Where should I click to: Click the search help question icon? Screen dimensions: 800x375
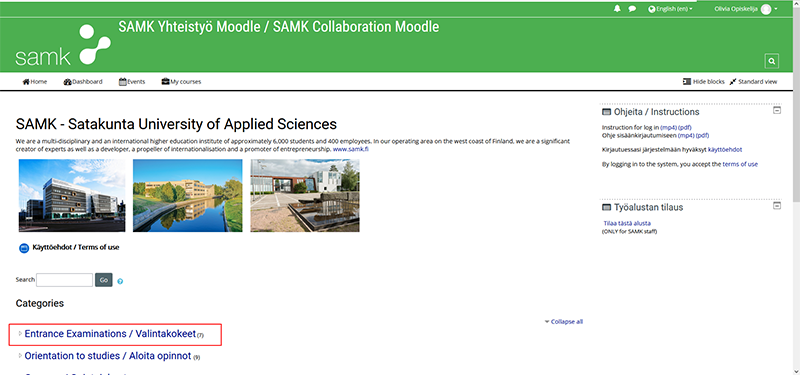click(x=120, y=281)
